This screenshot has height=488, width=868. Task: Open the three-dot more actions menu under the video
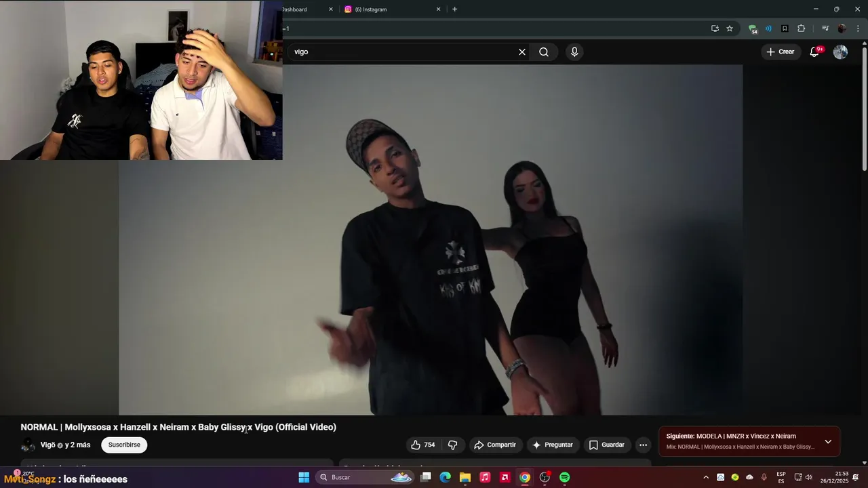[643, 445]
